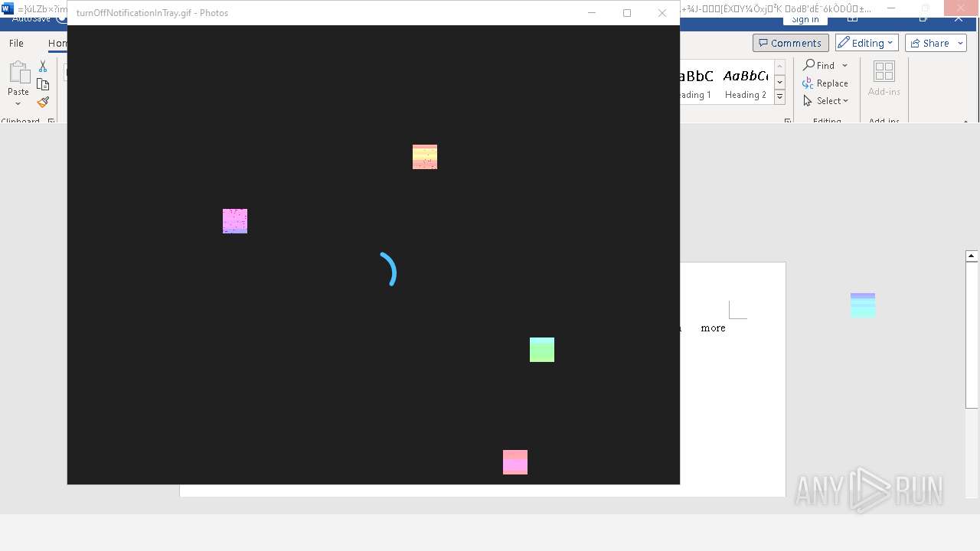Viewport: 980px width, 551px height.
Task: Expand the full styles gallery
Action: [779, 97]
